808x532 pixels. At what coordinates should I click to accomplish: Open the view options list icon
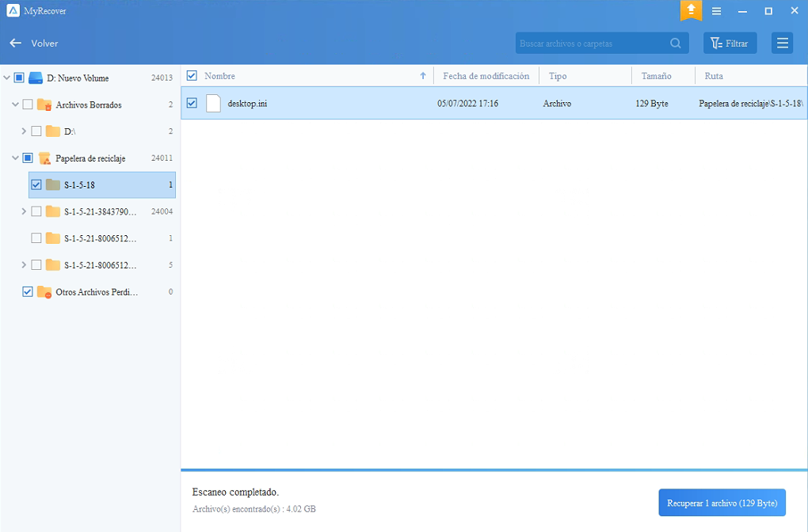click(782, 44)
